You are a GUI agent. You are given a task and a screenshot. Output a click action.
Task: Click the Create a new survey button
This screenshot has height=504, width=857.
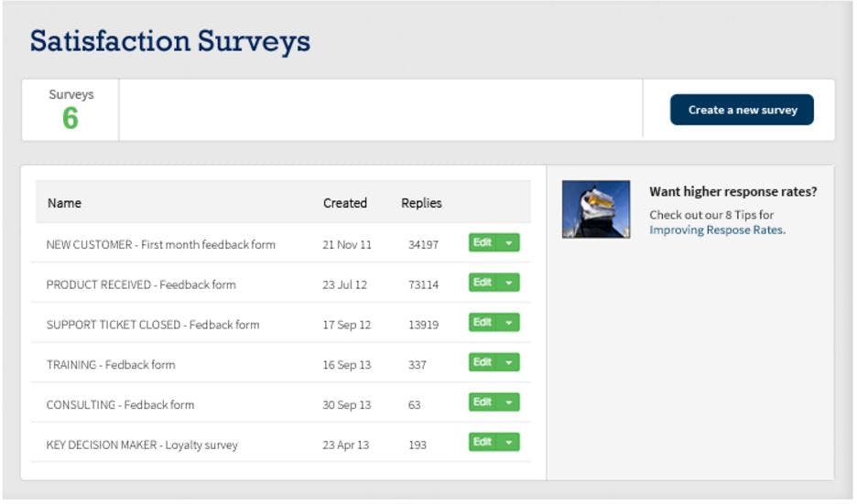tap(742, 110)
